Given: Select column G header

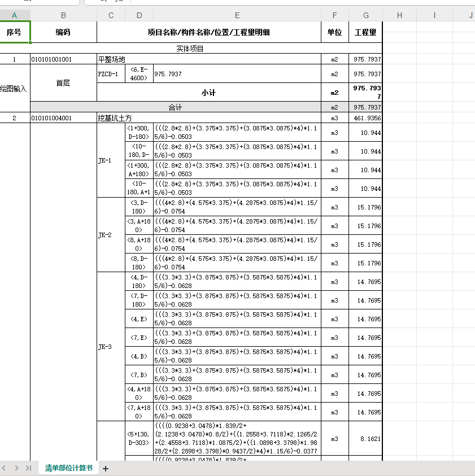Looking at the screenshot, I should [365, 15].
